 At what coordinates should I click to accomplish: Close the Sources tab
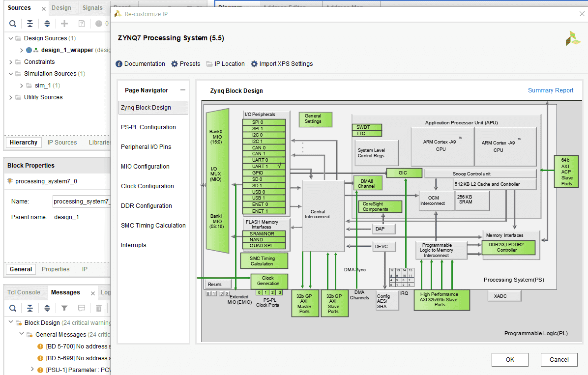tap(43, 8)
